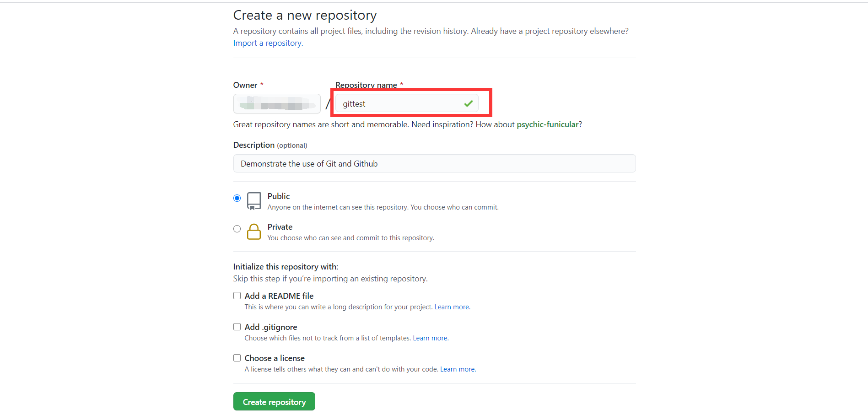Image resolution: width=868 pixels, height=415 pixels.
Task: Check the Choose a license box
Action: click(x=237, y=358)
